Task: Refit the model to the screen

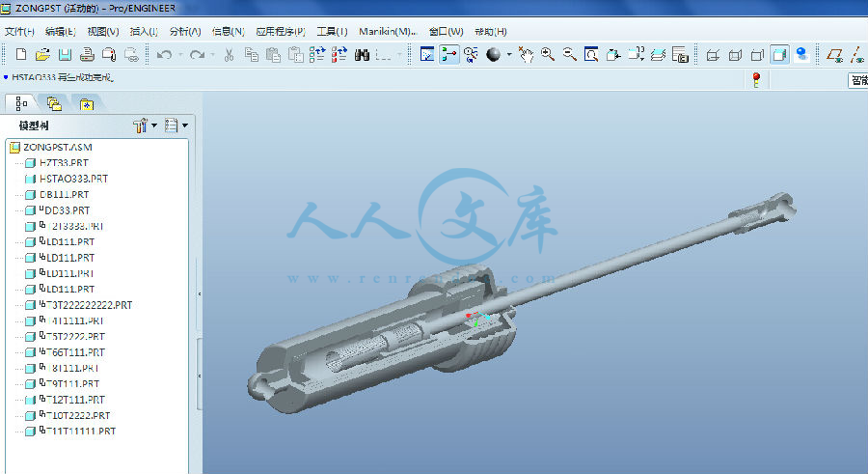Action: click(591, 54)
